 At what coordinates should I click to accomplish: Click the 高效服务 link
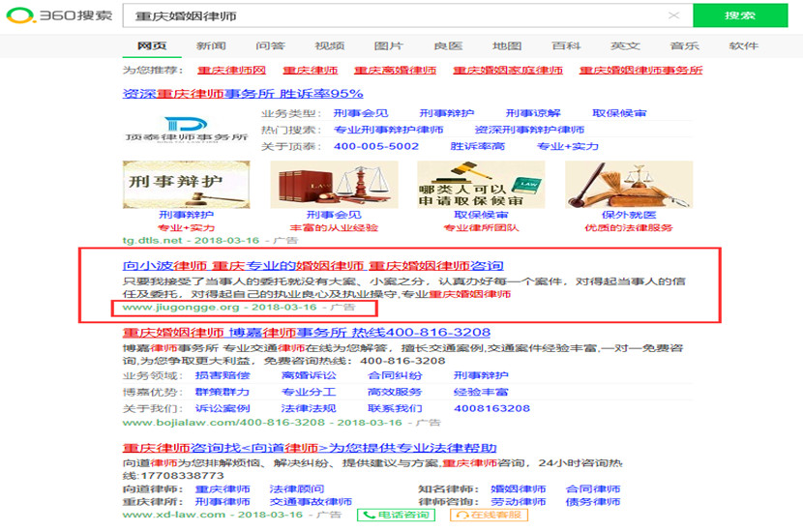click(x=395, y=392)
